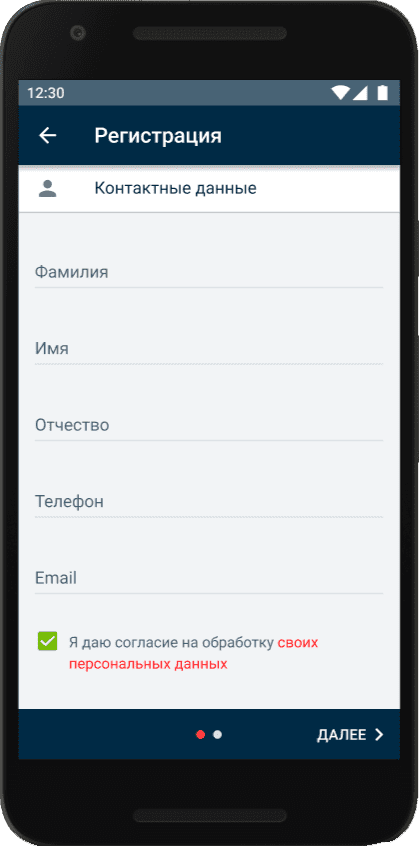This screenshot has width=419, height=846.
Task: Uncheck the personal data consent checkbox
Action: tap(47, 641)
